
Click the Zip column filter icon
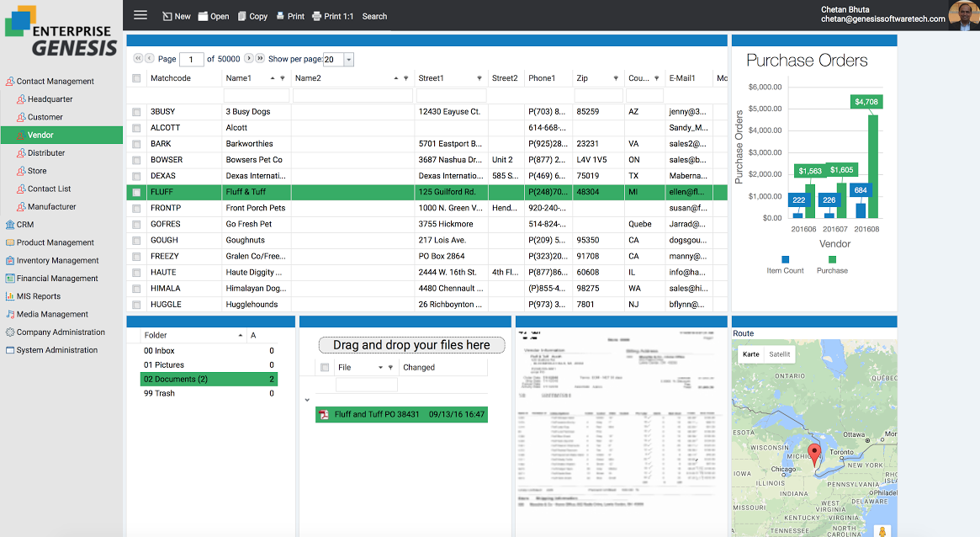[616, 78]
